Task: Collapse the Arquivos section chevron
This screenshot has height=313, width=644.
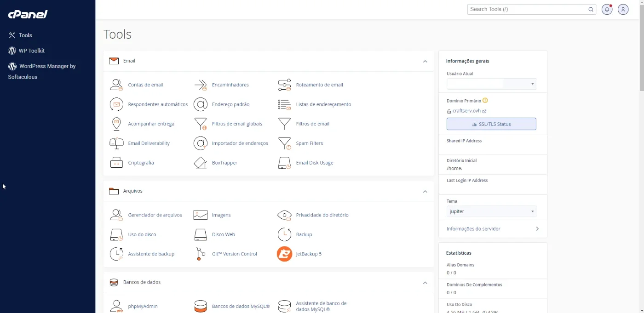Action: [x=425, y=191]
